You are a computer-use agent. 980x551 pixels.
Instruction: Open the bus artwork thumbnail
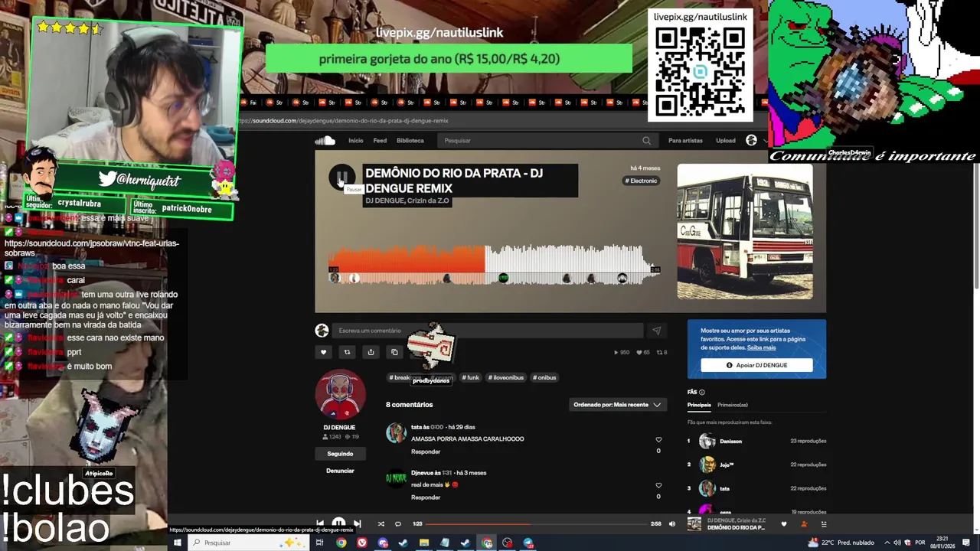[745, 231]
